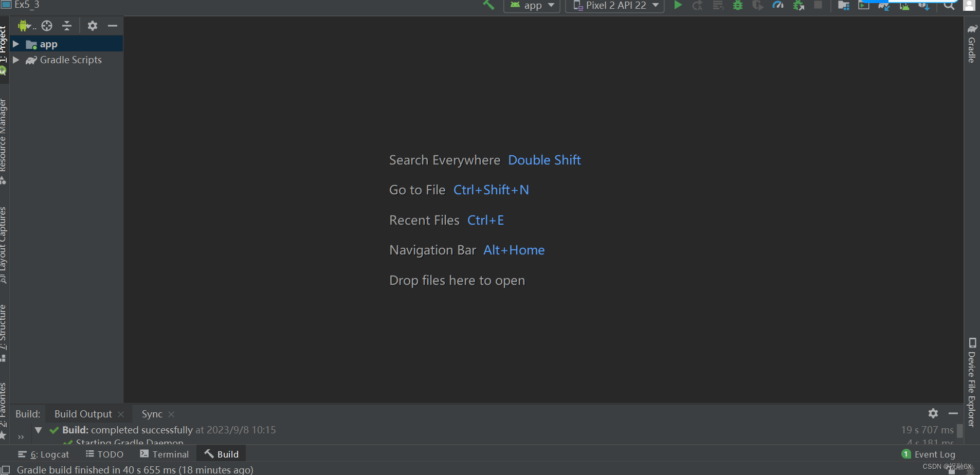Click the Apply Code Changes icon

(x=718, y=6)
